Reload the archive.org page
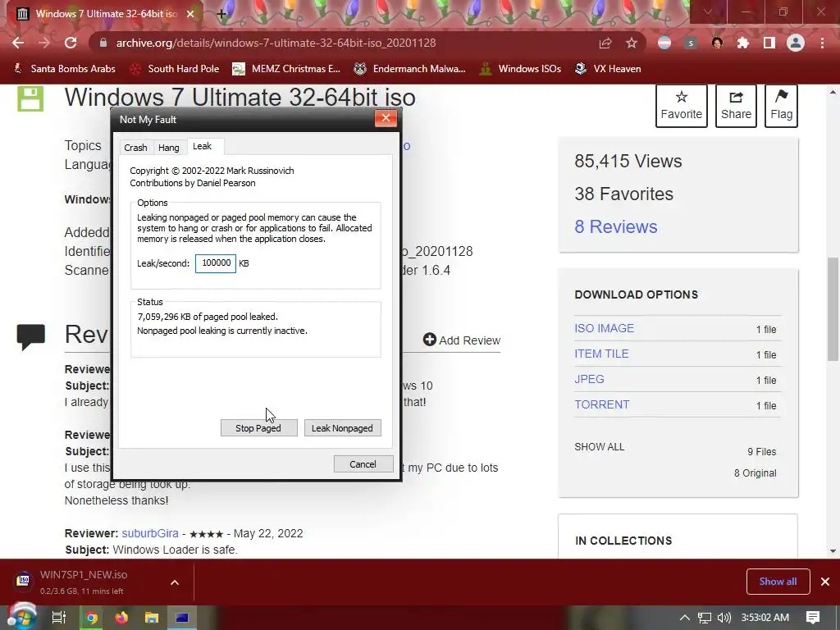 71,43
